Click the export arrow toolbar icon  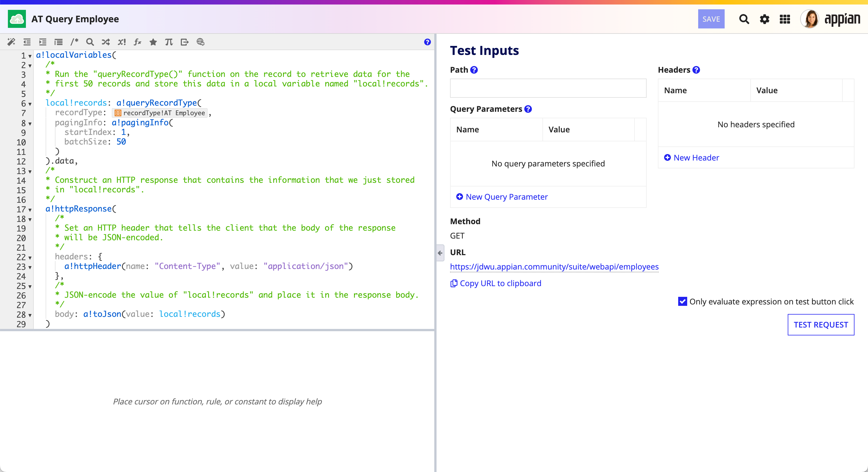click(x=185, y=42)
